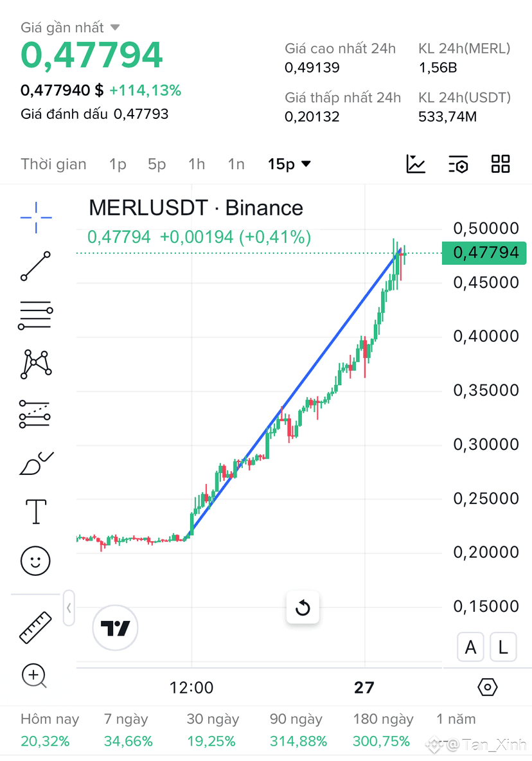Select the long/short position forecasting tool

pos(35,414)
